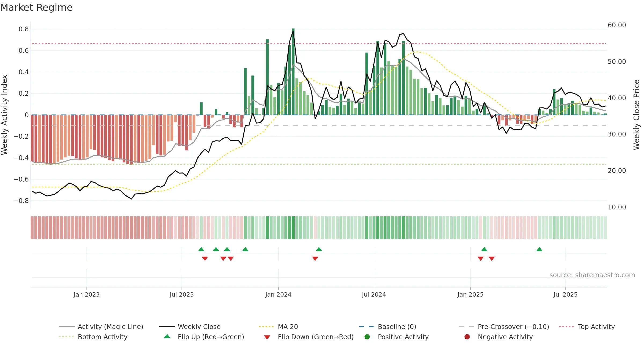Click the flip-down marker near March 2024

click(x=315, y=258)
